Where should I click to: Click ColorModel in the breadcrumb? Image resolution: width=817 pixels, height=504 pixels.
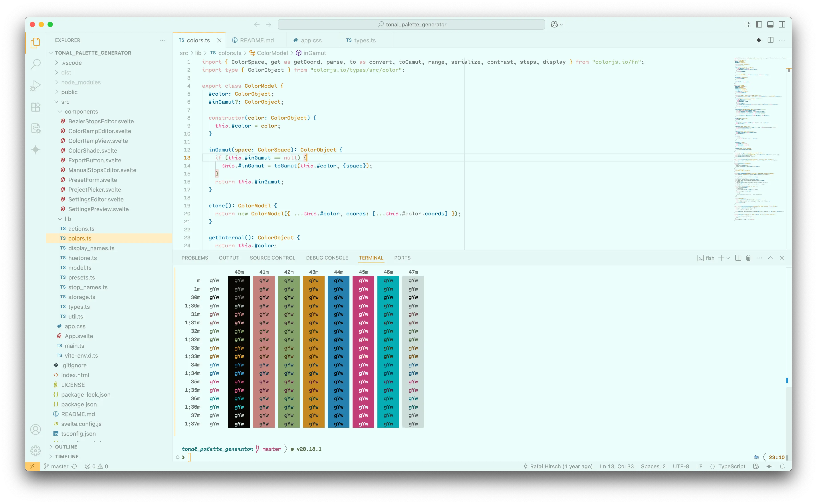(x=272, y=53)
